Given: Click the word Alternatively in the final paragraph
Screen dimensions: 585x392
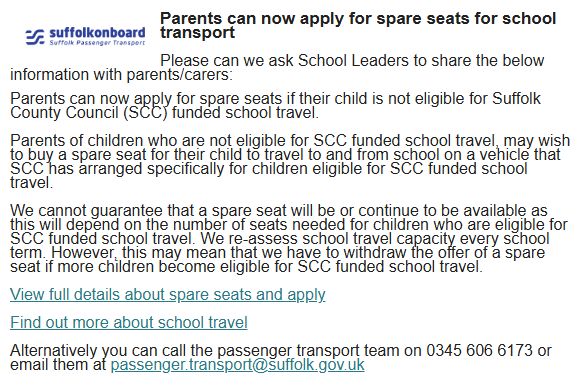Looking at the screenshot, I should pyautogui.click(x=53, y=351).
